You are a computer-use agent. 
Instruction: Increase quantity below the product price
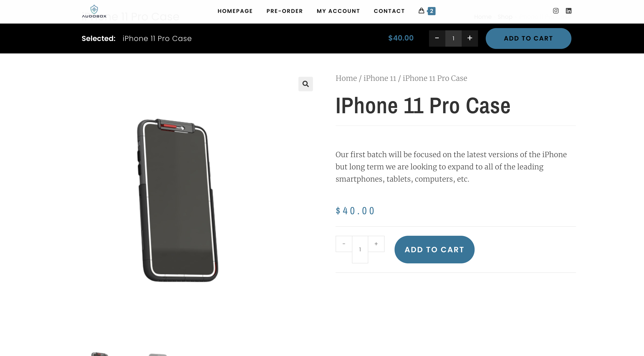click(376, 244)
